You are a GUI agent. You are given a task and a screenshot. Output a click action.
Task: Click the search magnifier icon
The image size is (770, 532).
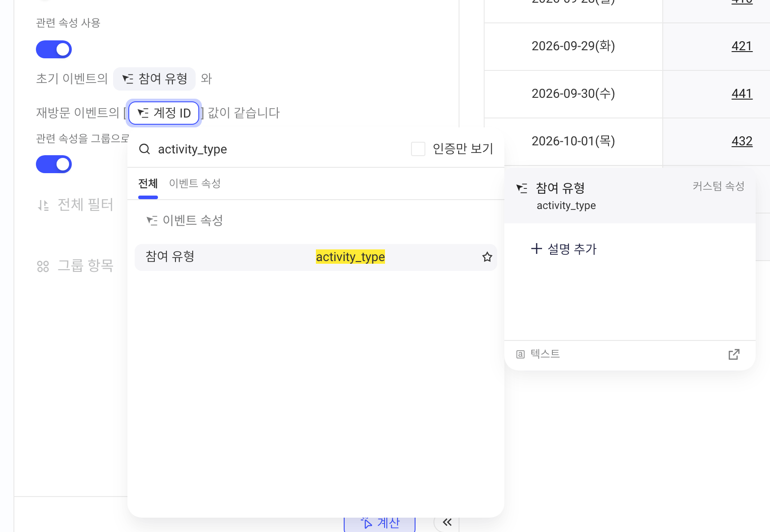point(144,149)
